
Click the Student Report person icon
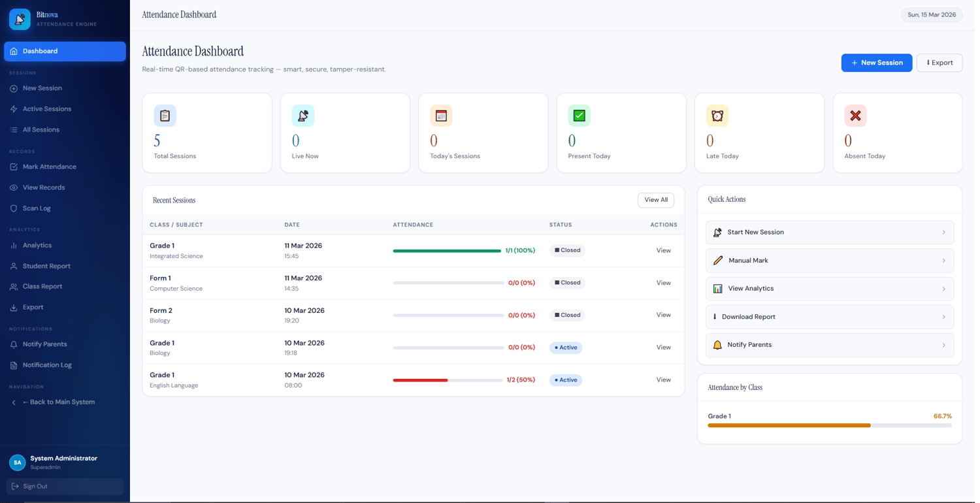coord(14,267)
